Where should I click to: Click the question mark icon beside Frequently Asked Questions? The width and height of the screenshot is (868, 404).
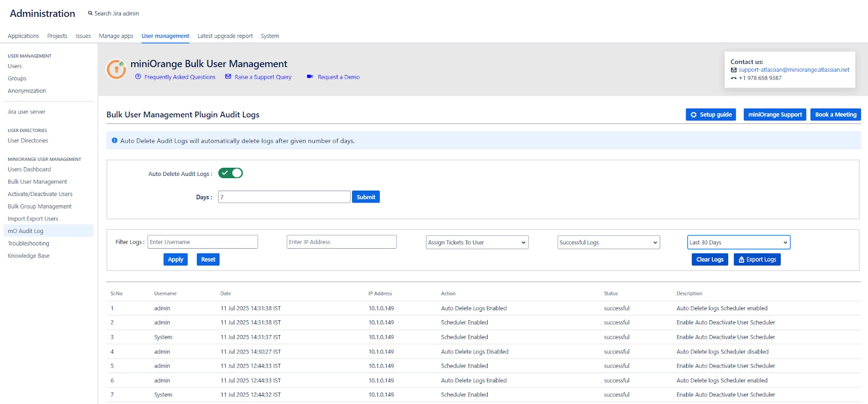(x=138, y=77)
